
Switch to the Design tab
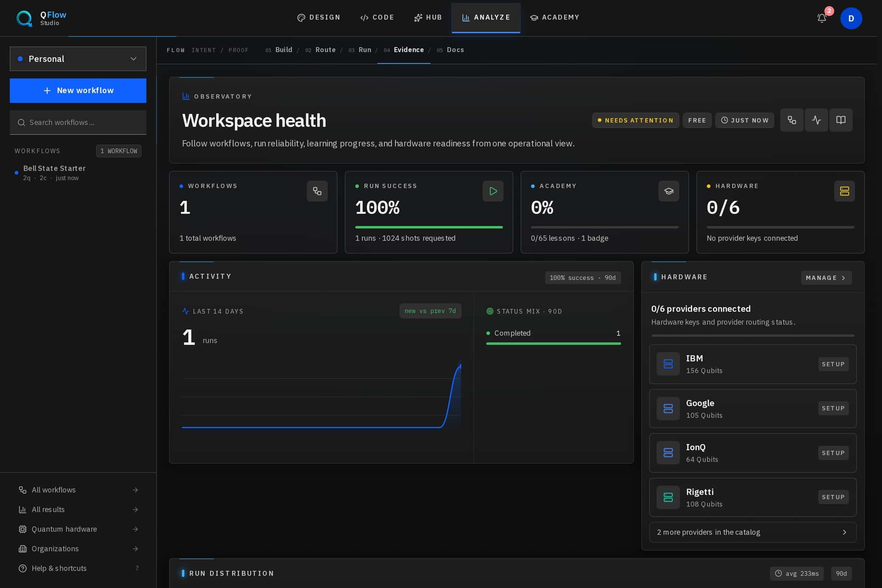coord(319,17)
